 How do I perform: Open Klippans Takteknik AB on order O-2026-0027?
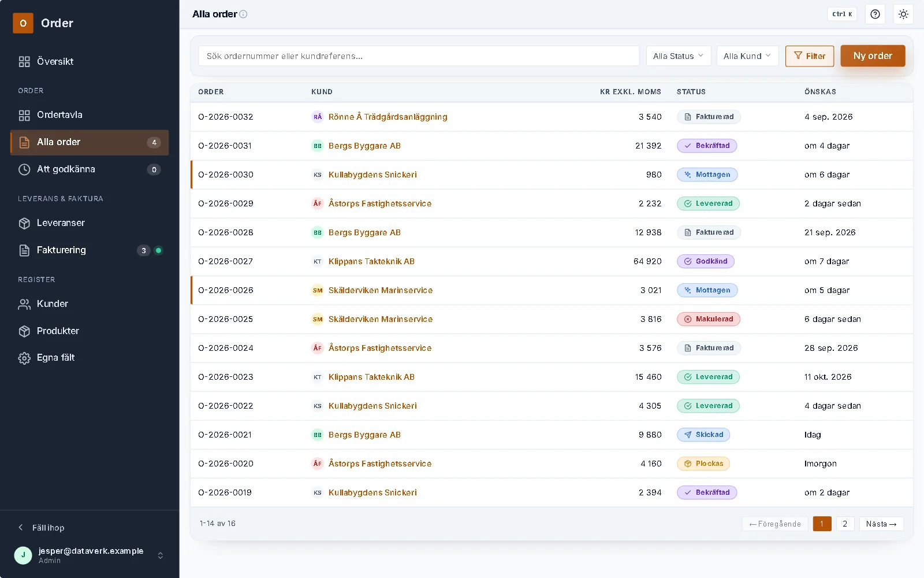[x=371, y=261]
